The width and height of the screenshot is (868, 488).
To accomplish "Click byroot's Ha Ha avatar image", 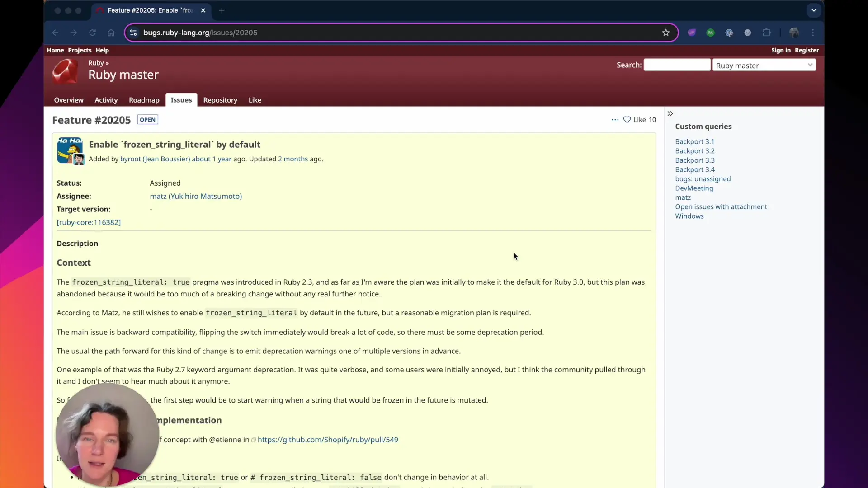I will [69, 150].
